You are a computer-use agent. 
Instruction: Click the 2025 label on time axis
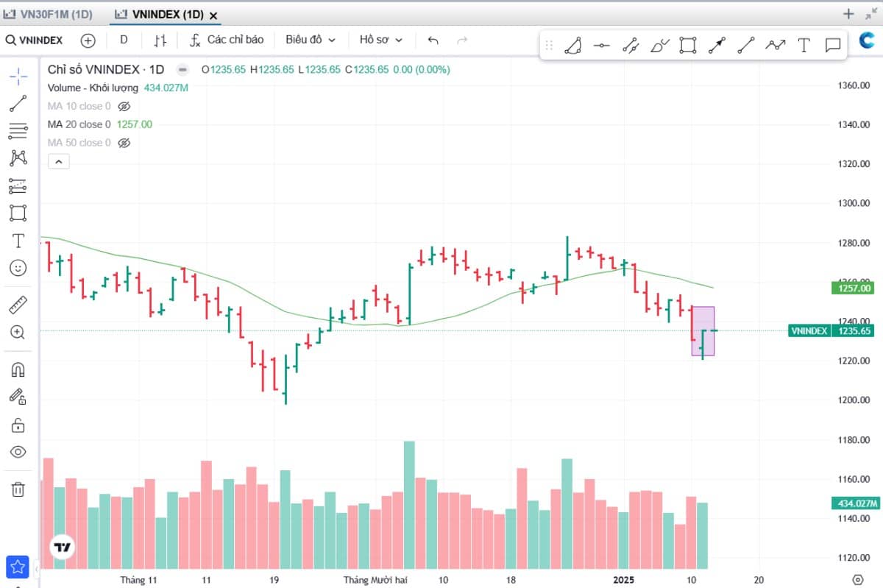[623, 580]
